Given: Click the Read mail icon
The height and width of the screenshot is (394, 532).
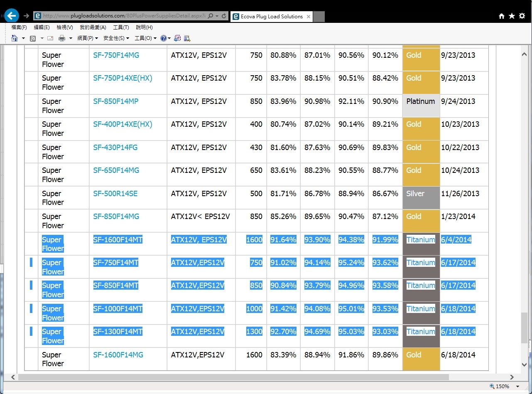Looking at the screenshot, I should (x=50, y=38).
